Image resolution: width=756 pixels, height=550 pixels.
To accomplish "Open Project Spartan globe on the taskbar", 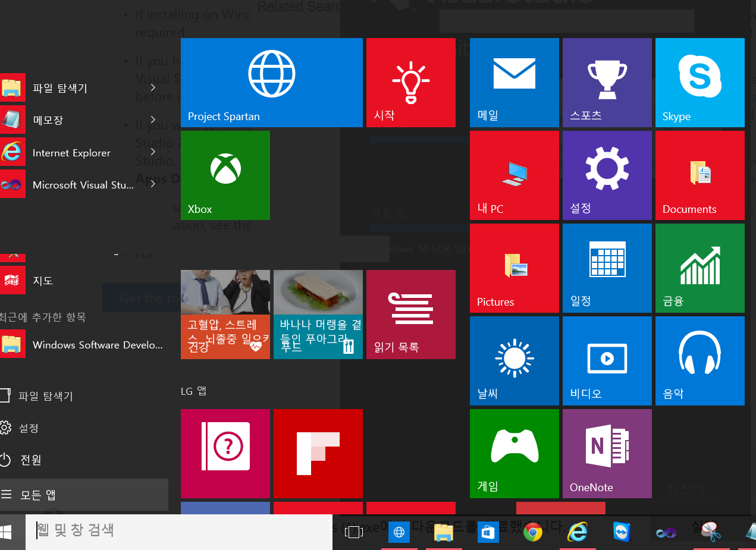I will pyautogui.click(x=399, y=532).
